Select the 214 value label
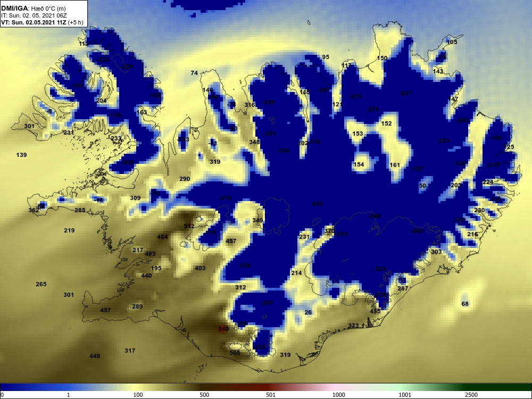532x399 pixels. (296, 273)
